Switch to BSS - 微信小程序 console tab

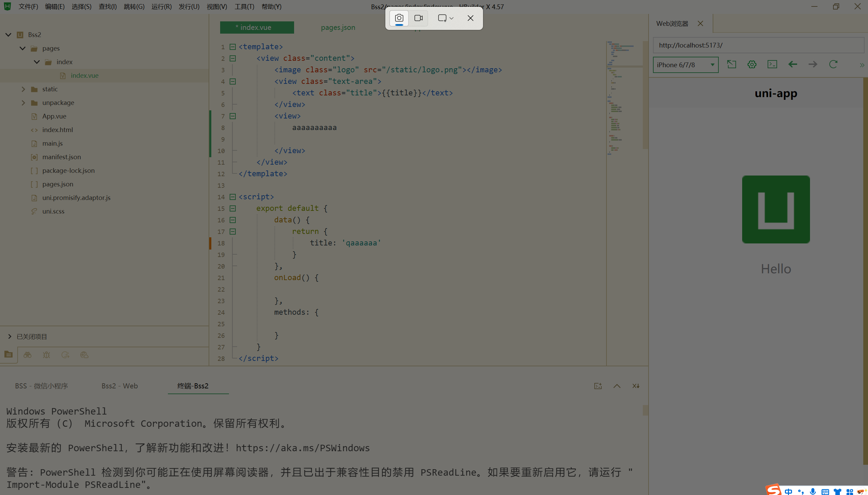pos(41,386)
